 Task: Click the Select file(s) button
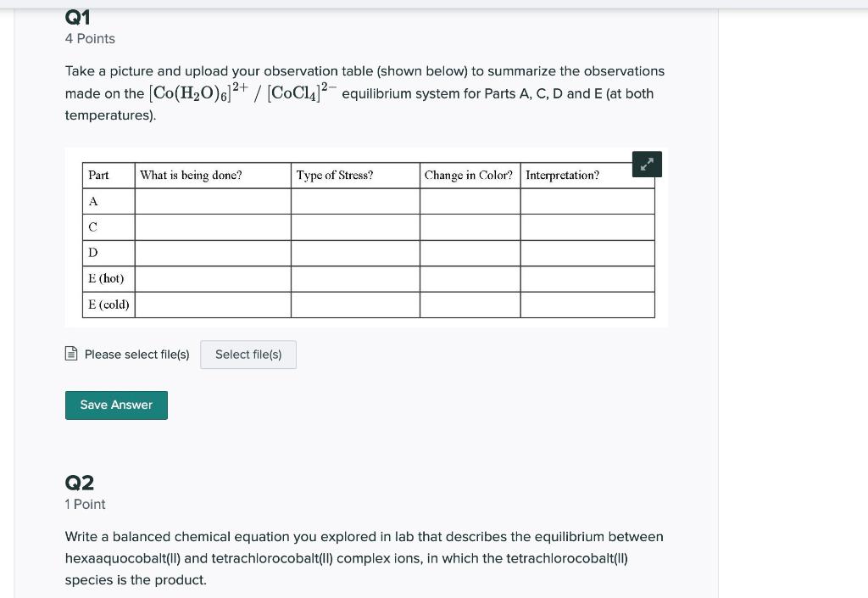(x=248, y=354)
